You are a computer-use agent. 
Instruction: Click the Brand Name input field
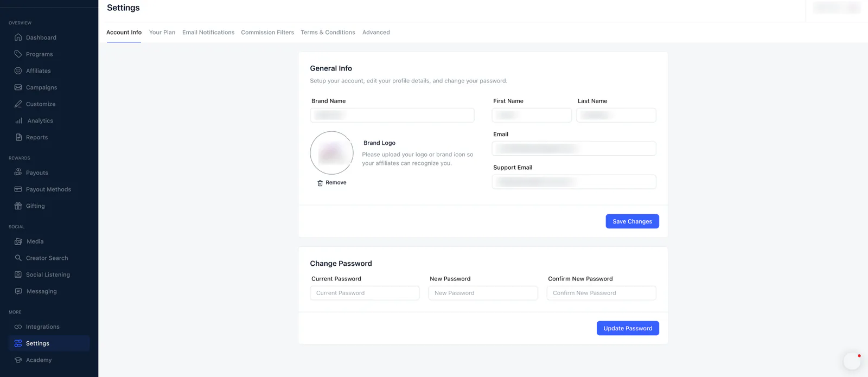tap(392, 115)
